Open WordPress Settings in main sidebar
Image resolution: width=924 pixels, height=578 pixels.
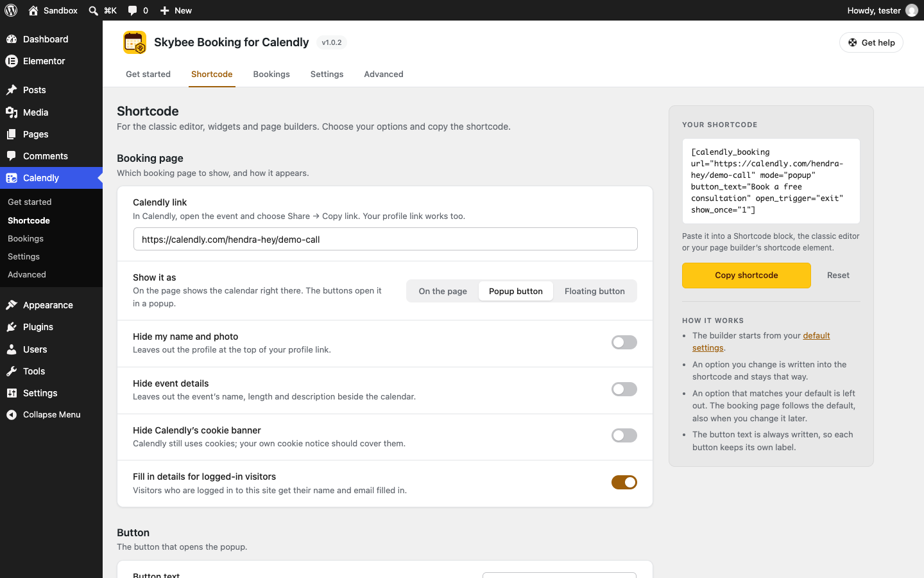pyautogui.click(x=51, y=393)
